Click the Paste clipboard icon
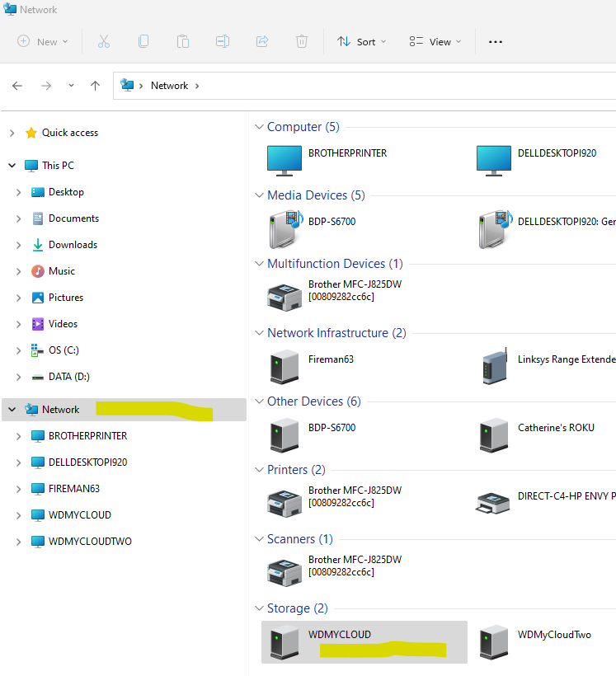Screen dimensions: 616x676 pyautogui.click(x=183, y=41)
